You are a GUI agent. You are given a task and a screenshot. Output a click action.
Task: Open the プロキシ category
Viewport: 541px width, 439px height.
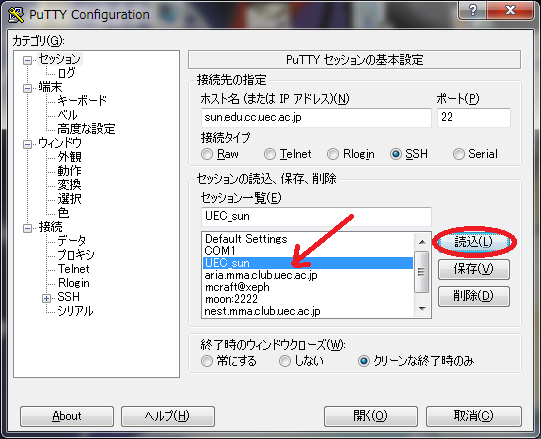click(76, 255)
